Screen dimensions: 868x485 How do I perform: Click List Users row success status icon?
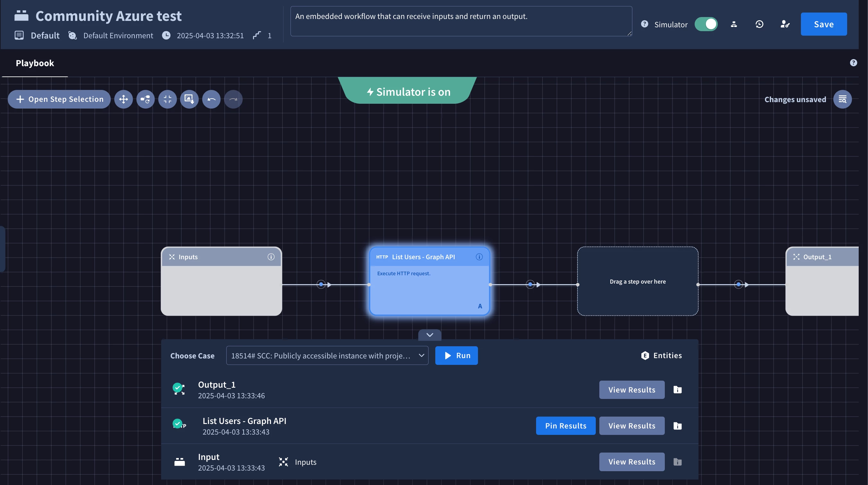coord(178,424)
